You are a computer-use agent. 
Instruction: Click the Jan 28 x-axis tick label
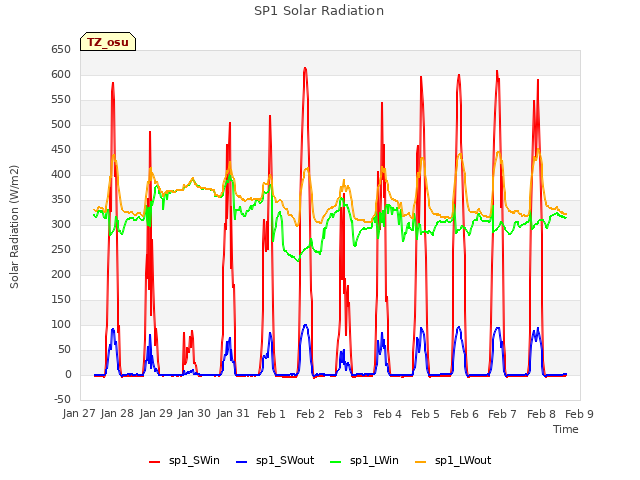[x=117, y=413]
